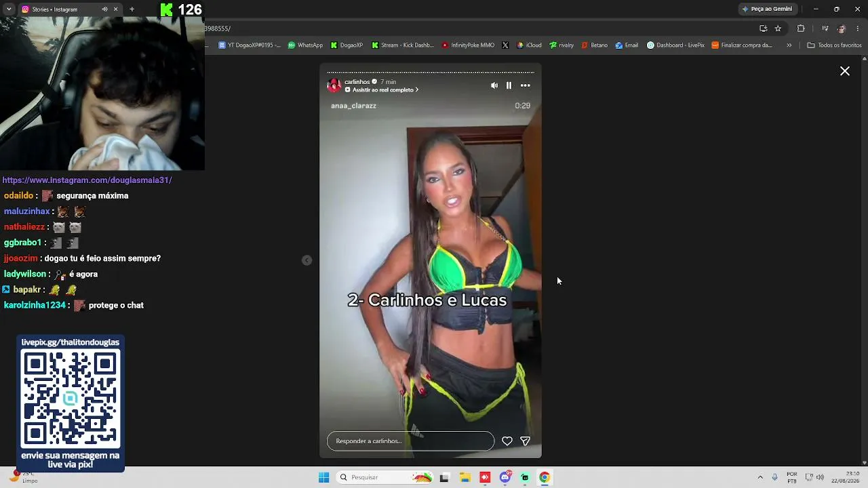Open the X (Twitter) bookmark icon
This screenshot has width=868, height=488.
coord(505,45)
